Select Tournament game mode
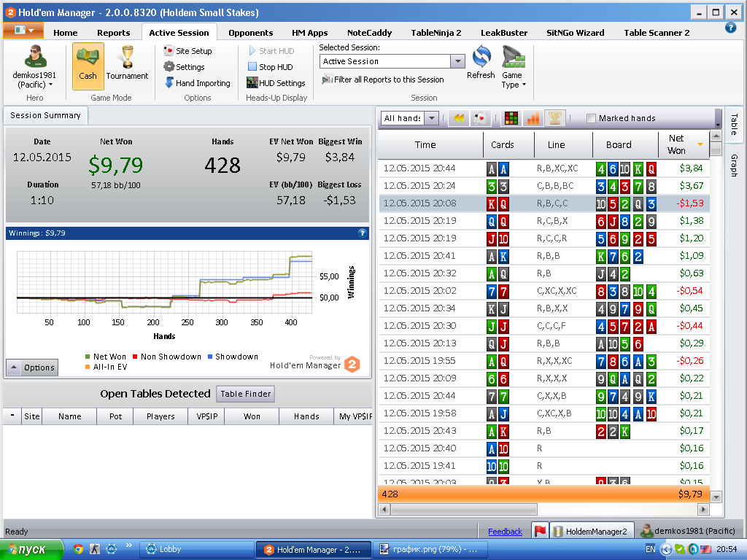The width and height of the screenshot is (747, 560). [x=127, y=63]
